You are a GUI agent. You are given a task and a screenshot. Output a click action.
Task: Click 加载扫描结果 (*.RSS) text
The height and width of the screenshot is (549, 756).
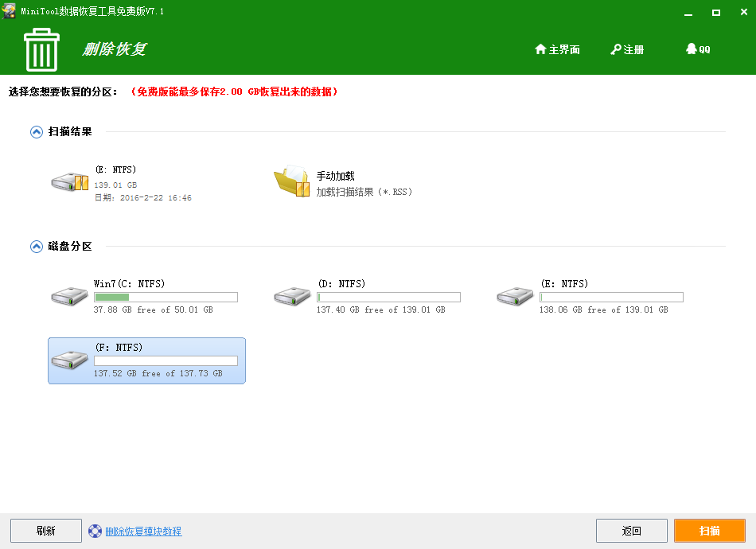click(364, 192)
